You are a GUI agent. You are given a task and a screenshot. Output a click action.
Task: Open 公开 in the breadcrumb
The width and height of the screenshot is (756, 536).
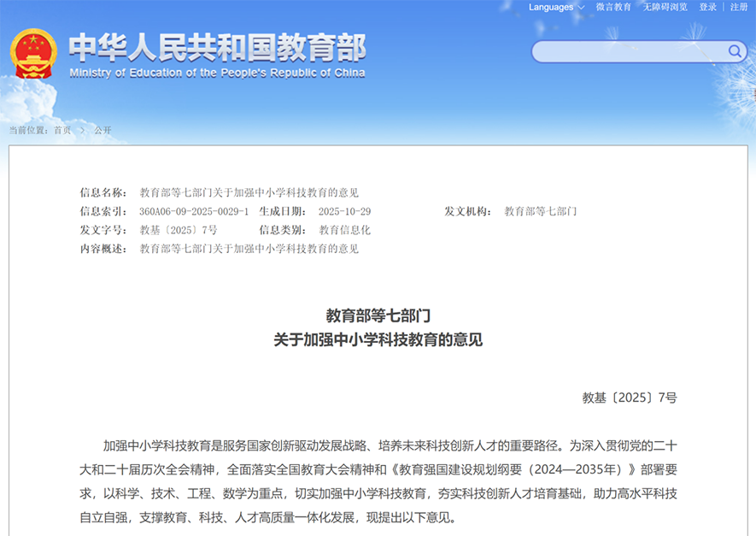point(103,130)
